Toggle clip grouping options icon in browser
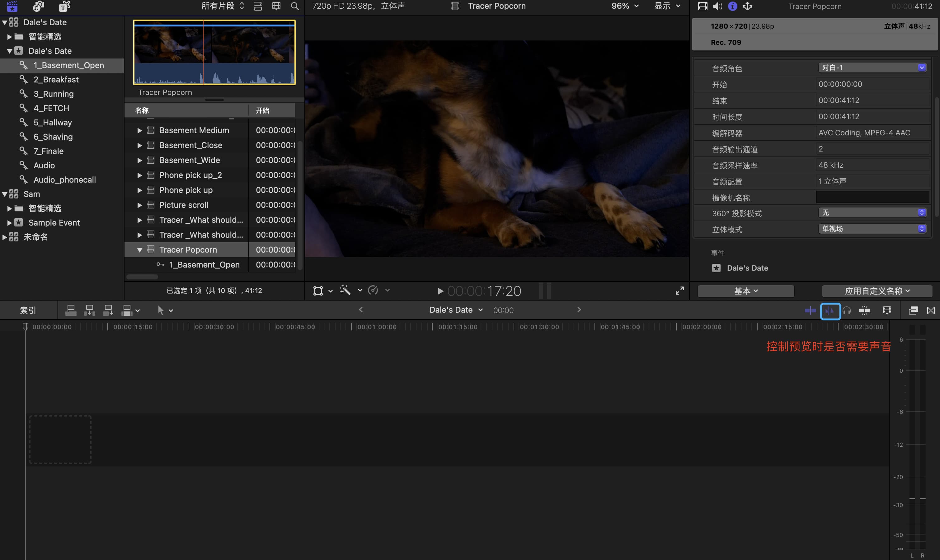 tap(258, 6)
